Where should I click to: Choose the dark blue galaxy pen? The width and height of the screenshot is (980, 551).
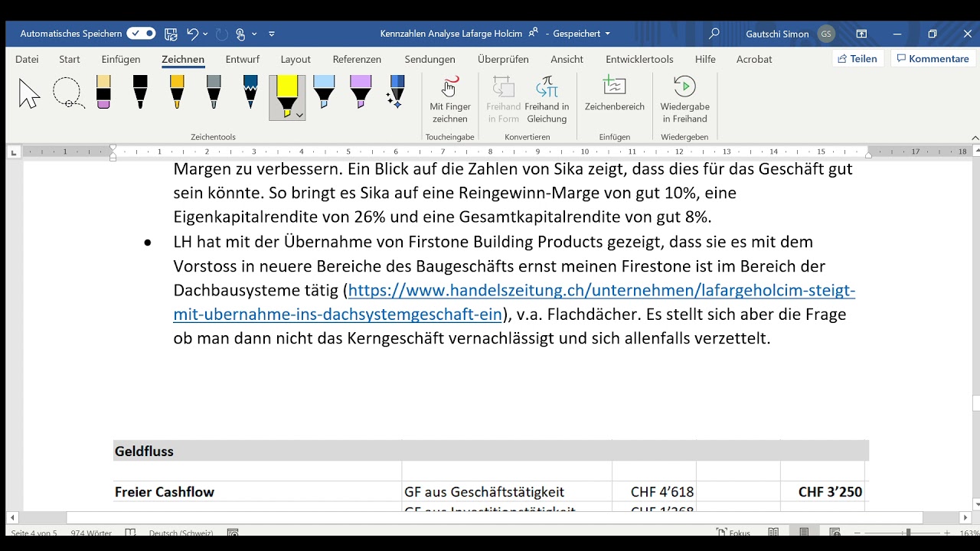pyautogui.click(x=250, y=92)
